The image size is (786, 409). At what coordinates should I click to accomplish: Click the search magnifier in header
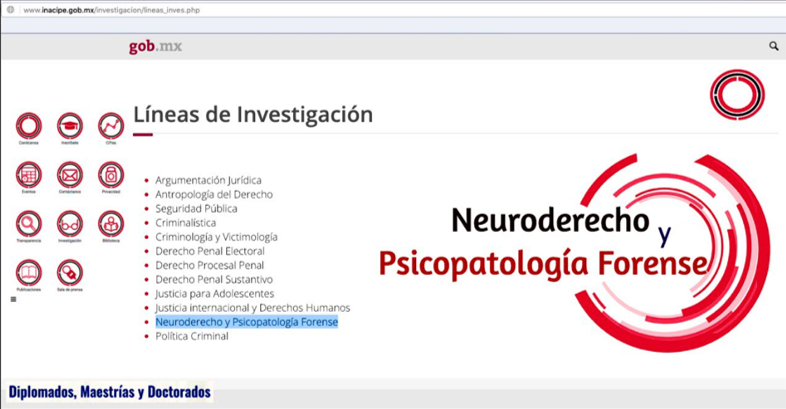(774, 46)
